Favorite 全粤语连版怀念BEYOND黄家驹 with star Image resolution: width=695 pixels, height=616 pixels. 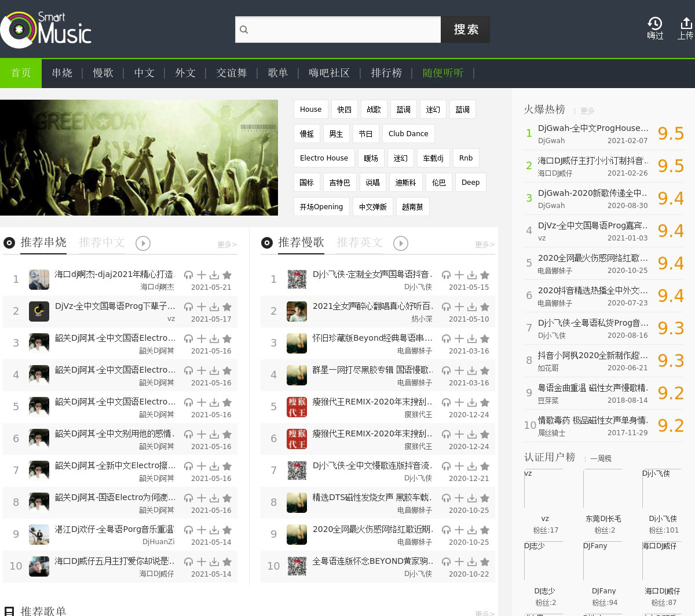click(x=485, y=562)
